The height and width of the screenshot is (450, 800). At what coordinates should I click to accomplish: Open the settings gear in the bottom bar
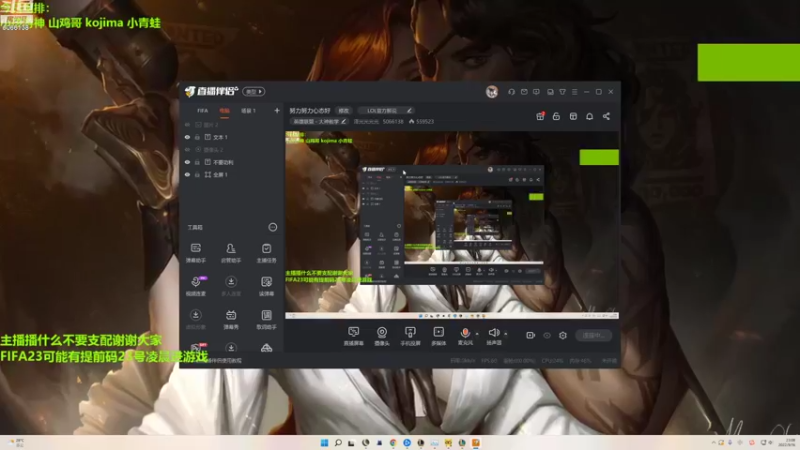(563, 335)
